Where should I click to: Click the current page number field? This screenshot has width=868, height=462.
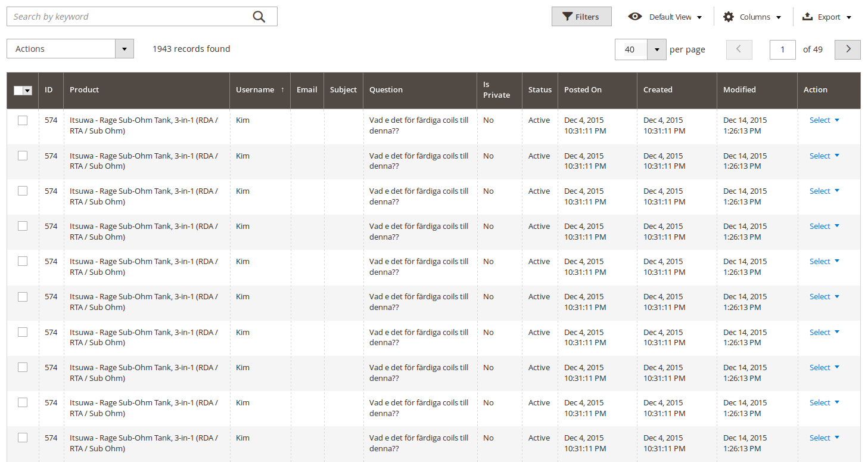pyautogui.click(x=783, y=49)
